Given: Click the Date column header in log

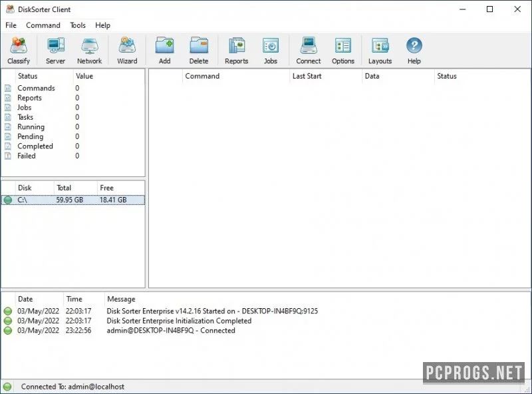Looking at the screenshot, I should (x=39, y=299).
